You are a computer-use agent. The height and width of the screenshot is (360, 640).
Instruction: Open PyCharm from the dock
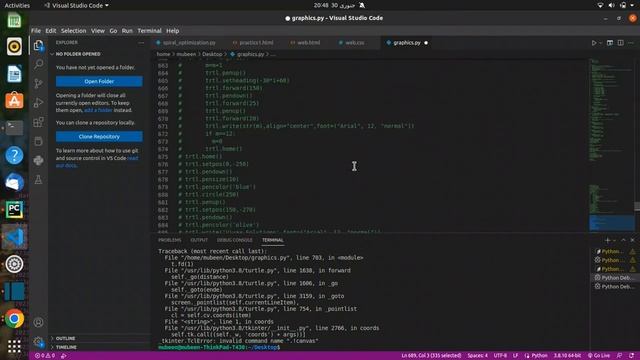pos(14,209)
